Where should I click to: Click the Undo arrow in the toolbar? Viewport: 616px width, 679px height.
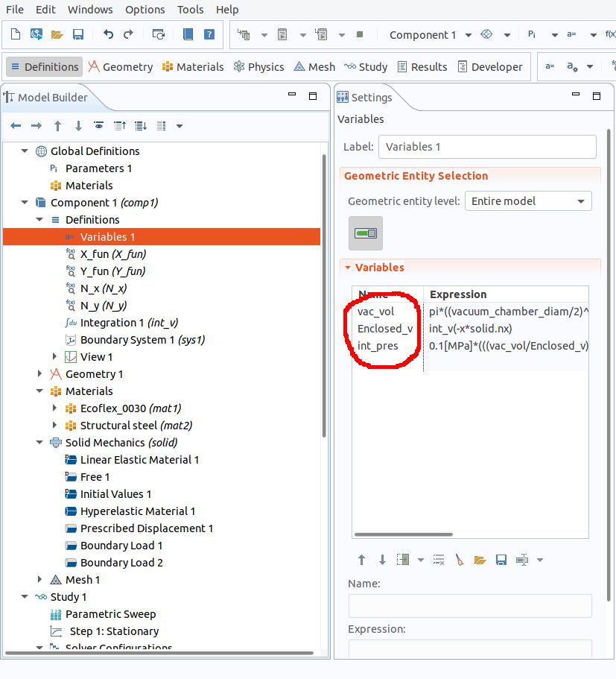point(108,34)
